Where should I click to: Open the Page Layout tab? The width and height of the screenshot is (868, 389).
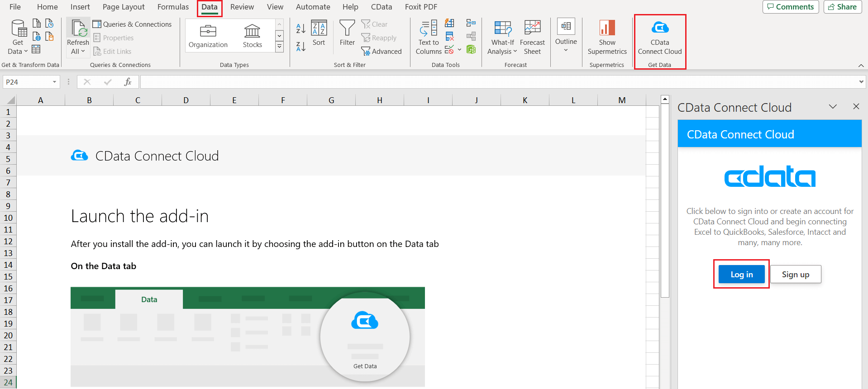point(124,7)
